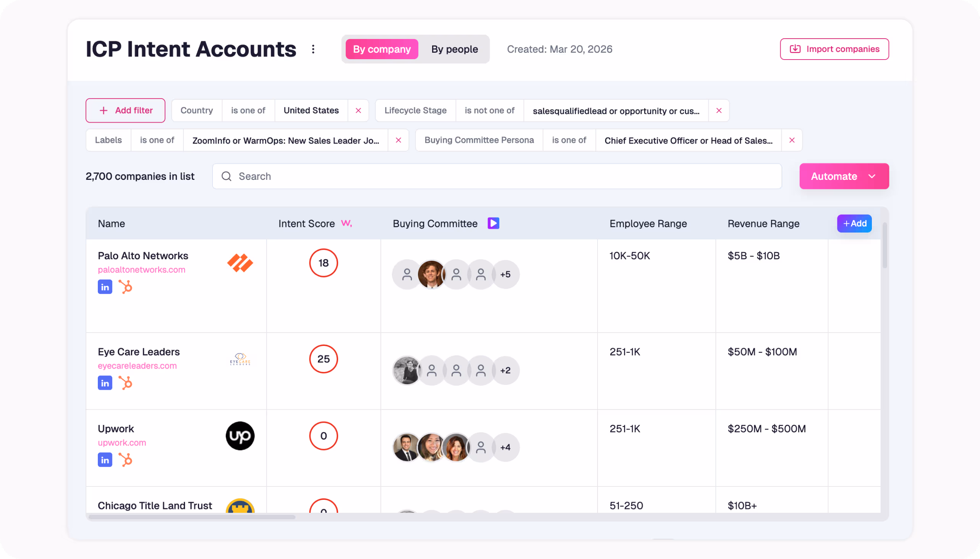Enable the By company view
Image resolution: width=980 pixels, height=559 pixels.
(381, 49)
